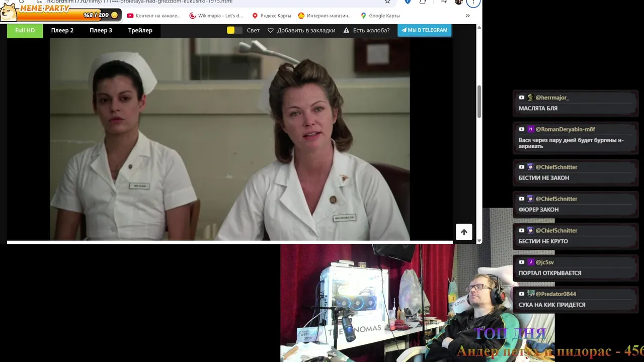
Task: Click the heart icon next to Добавить в закладки
Action: point(271,30)
